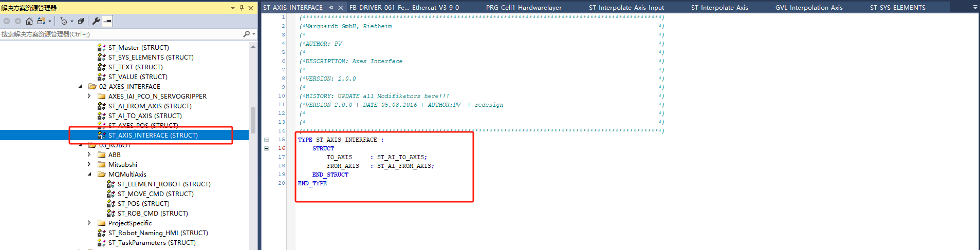
Task: Close the Solution Explorer panel
Action: pos(251,8)
